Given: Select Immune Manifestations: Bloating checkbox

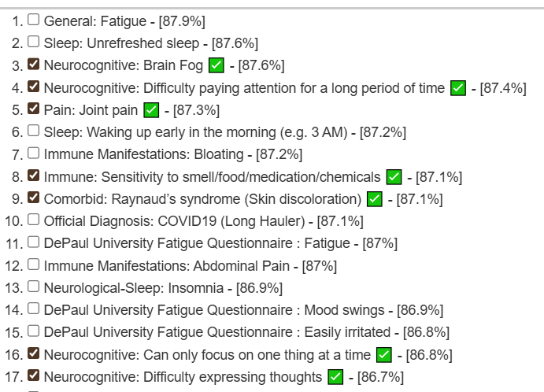Looking at the screenshot, I should (x=33, y=153).
